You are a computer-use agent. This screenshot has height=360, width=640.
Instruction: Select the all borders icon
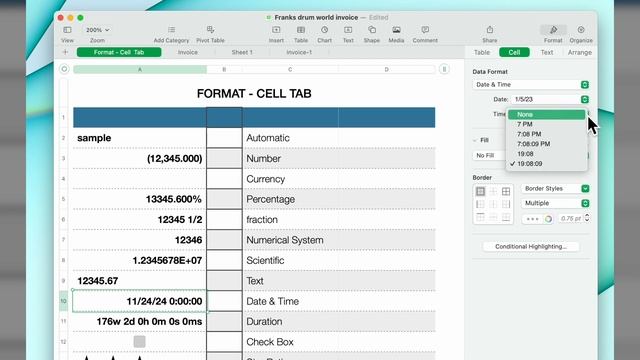pyautogui.click(x=506, y=191)
